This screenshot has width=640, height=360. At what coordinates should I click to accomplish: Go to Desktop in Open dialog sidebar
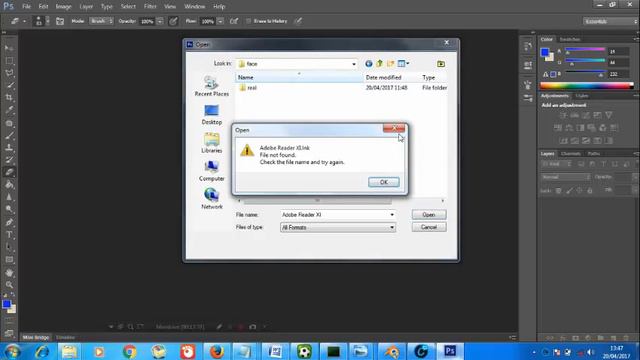[x=211, y=115]
